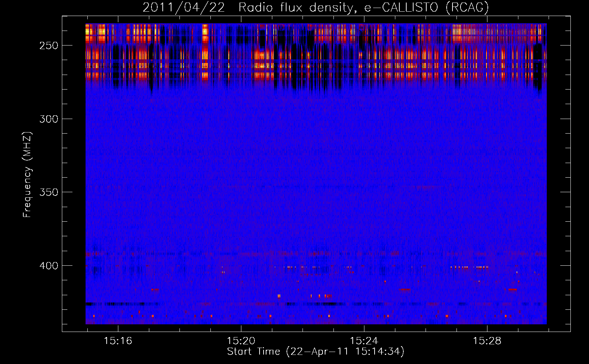Click the 15:24 time tick label

coord(364,341)
